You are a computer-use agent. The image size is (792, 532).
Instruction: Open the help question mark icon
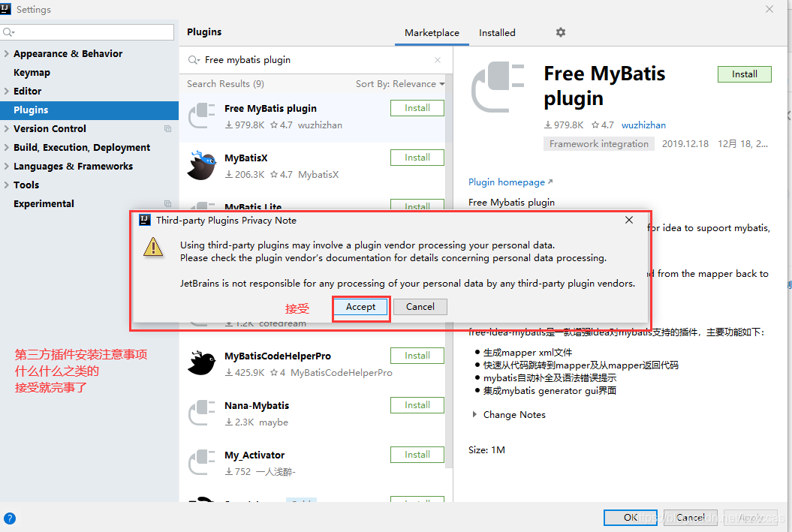tap(10, 518)
